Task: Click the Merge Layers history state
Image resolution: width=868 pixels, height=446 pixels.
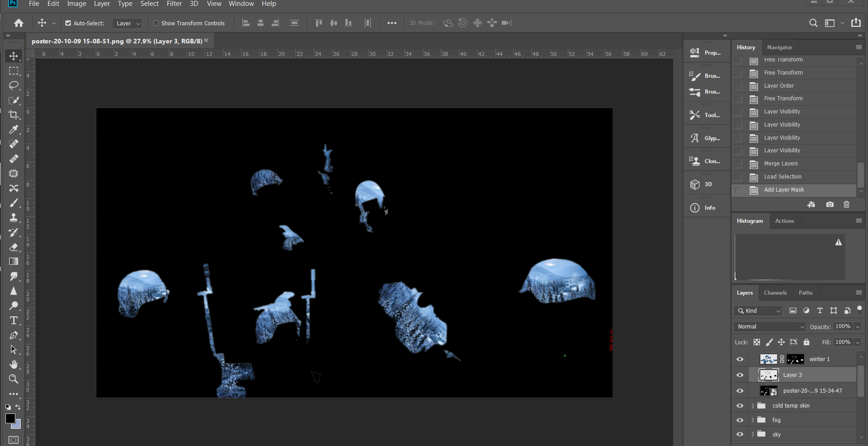Action: point(781,164)
